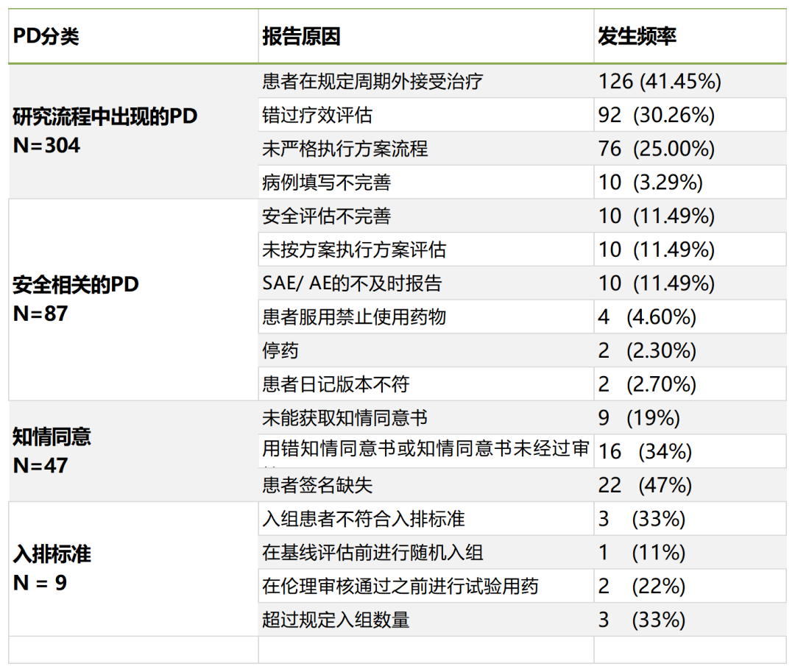795x672 pixels.
Task: Click the SAE/ AE的不及时报告 cell
Action: pyautogui.click(x=352, y=283)
